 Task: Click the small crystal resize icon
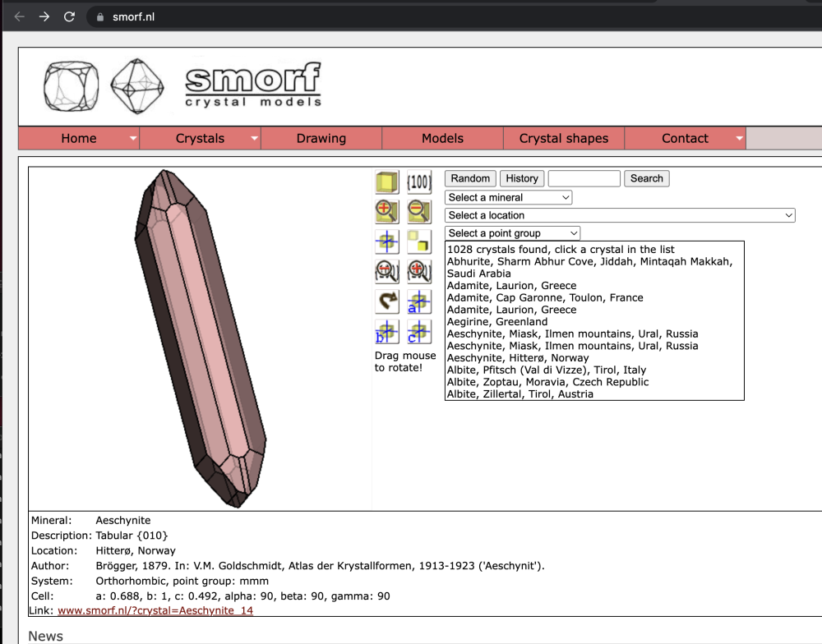tap(419, 241)
